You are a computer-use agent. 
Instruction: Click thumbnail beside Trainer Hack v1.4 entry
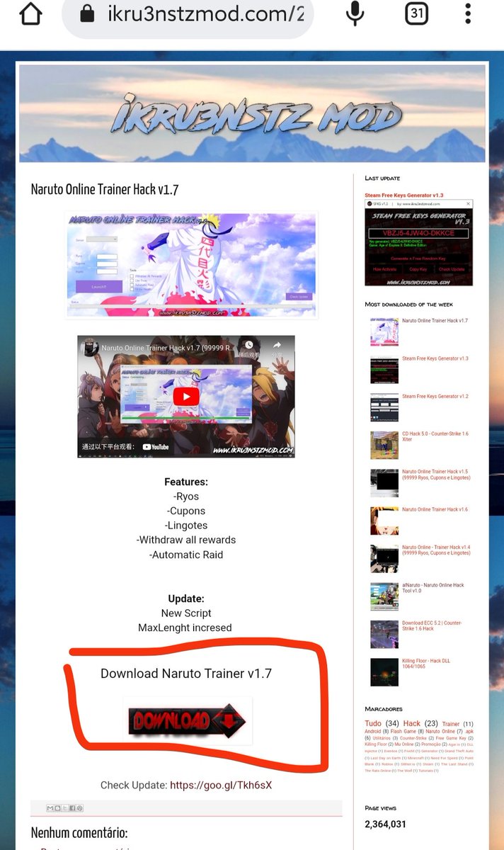coord(384,558)
